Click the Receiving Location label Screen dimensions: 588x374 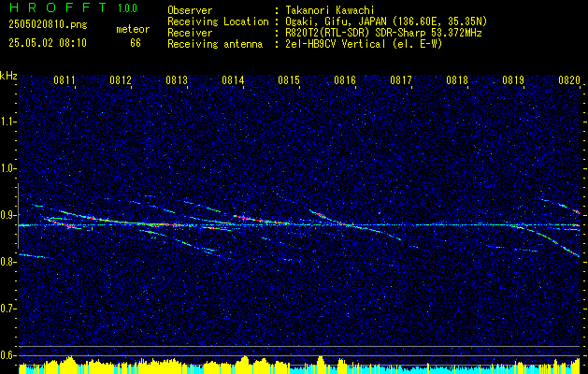(x=218, y=22)
